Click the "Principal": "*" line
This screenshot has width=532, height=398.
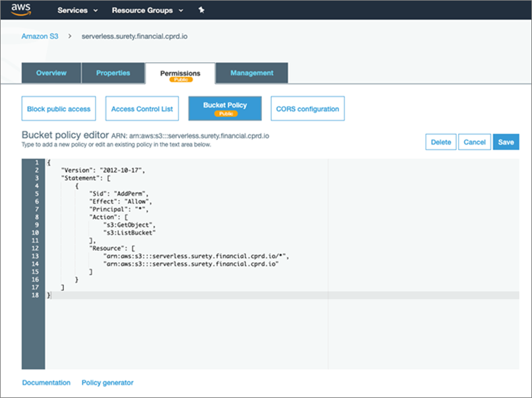[119, 209]
